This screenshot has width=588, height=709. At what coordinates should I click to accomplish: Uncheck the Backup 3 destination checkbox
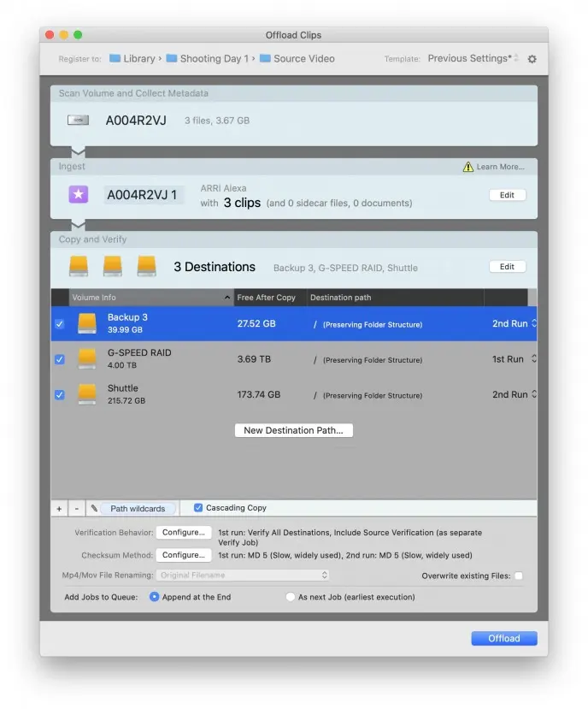click(x=59, y=324)
